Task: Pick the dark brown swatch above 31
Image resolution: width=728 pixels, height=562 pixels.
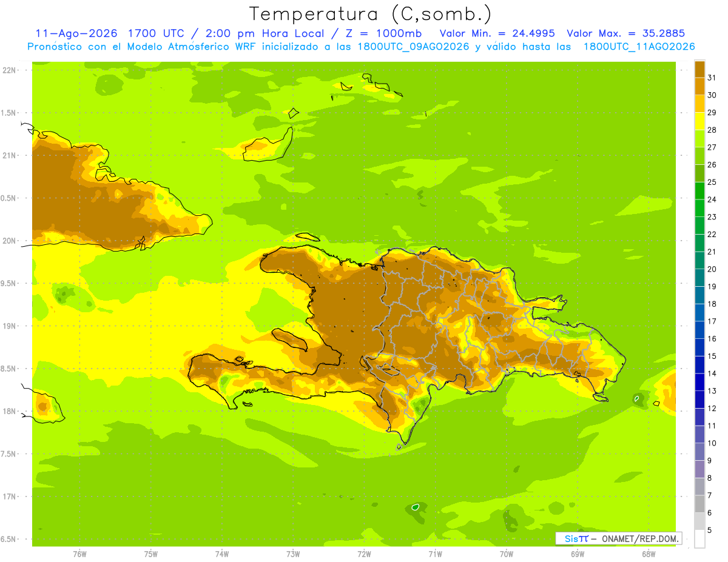Action: click(x=699, y=69)
